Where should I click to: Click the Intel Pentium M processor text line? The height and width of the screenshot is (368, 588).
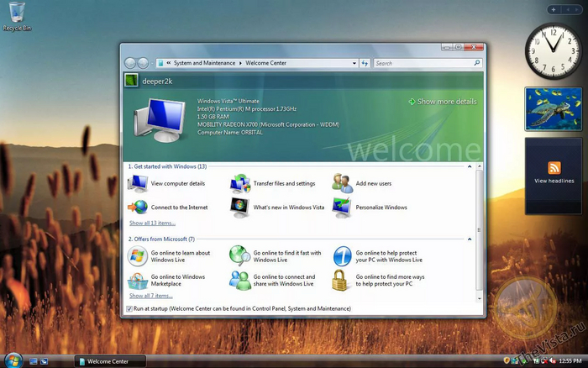coord(247,108)
